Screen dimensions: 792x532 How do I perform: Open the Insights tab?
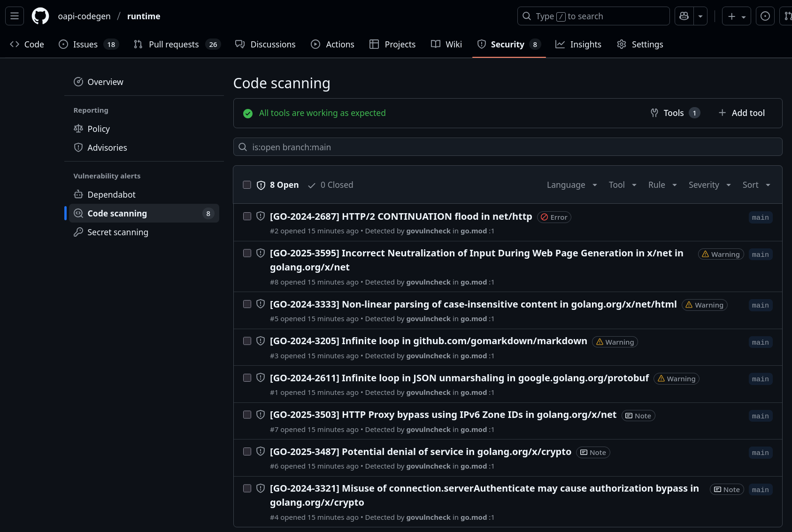[578, 44]
